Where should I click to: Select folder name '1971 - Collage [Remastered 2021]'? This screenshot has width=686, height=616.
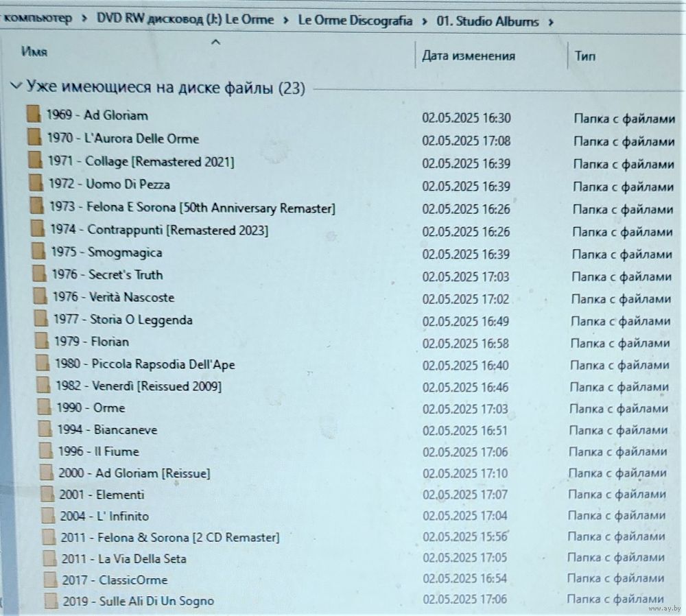[x=141, y=161]
